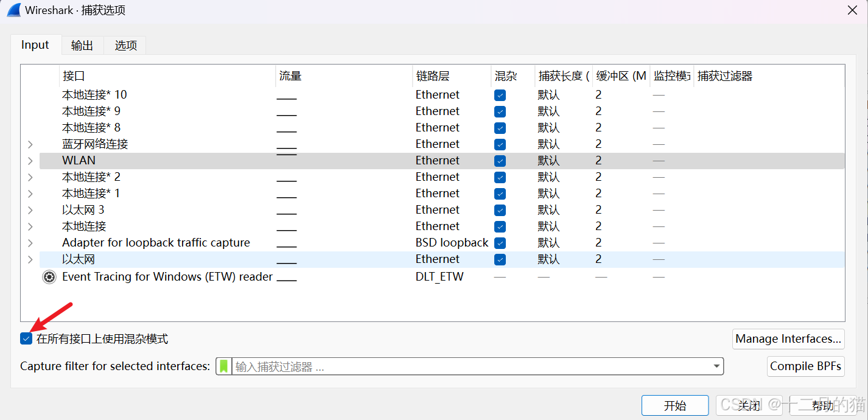Image resolution: width=868 pixels, height=420 pixels.
Task: Toggle promiscuous checkbox for WLAN row
Action: tap(500, 161)
